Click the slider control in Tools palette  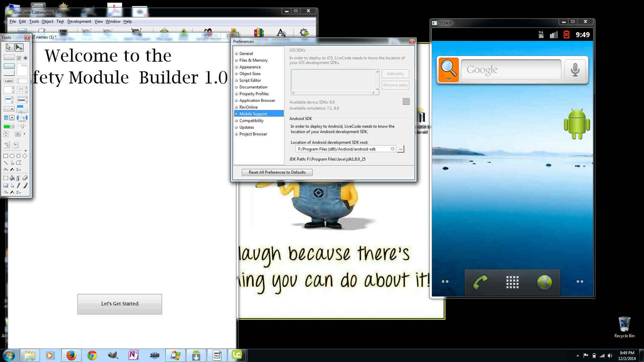pos(22,126)
